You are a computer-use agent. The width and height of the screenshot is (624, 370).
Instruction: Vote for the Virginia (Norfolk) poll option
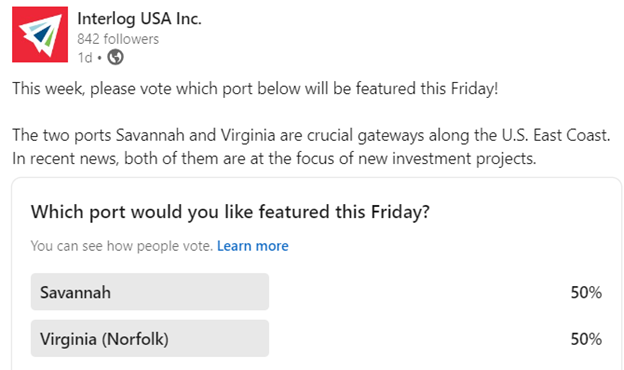pos(150,338)
